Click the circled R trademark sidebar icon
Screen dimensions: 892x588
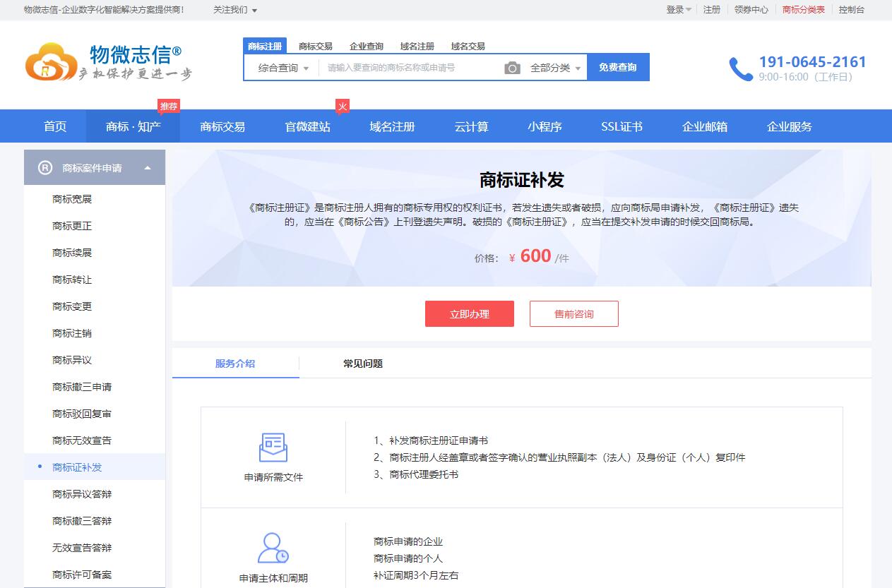pyautogui.click(x=45, y=168)
